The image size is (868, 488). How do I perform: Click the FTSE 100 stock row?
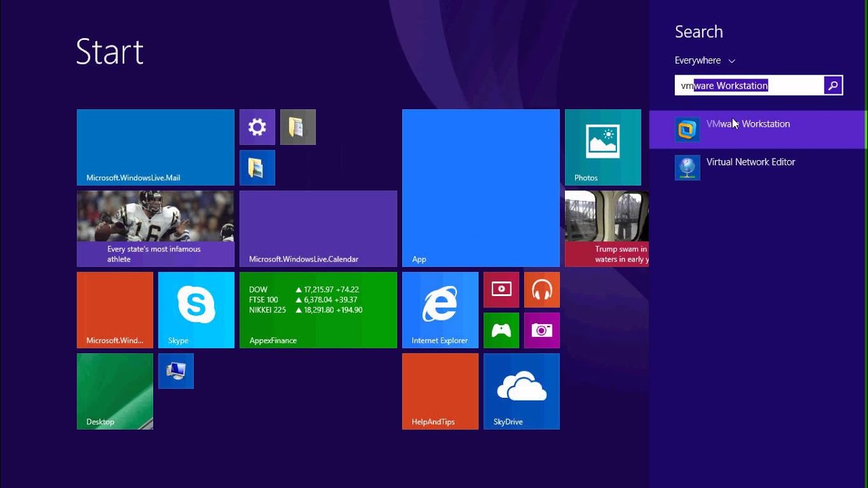click(x=303, y=300)
